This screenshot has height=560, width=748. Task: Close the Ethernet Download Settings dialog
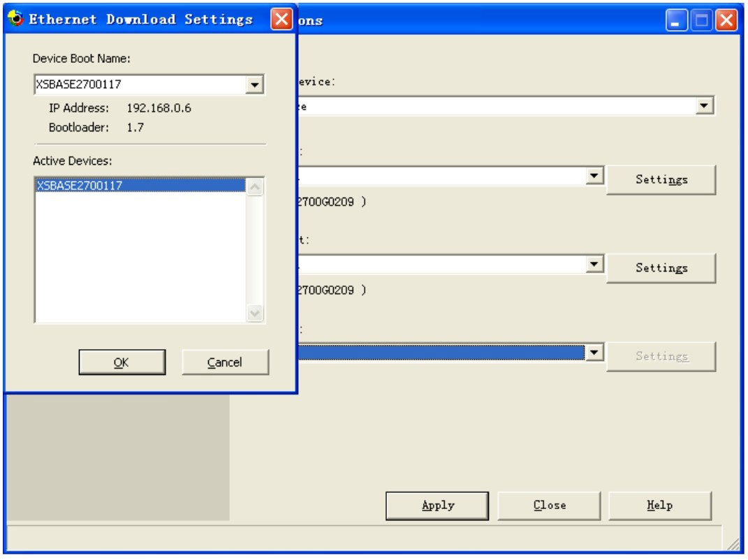[281, 20]
